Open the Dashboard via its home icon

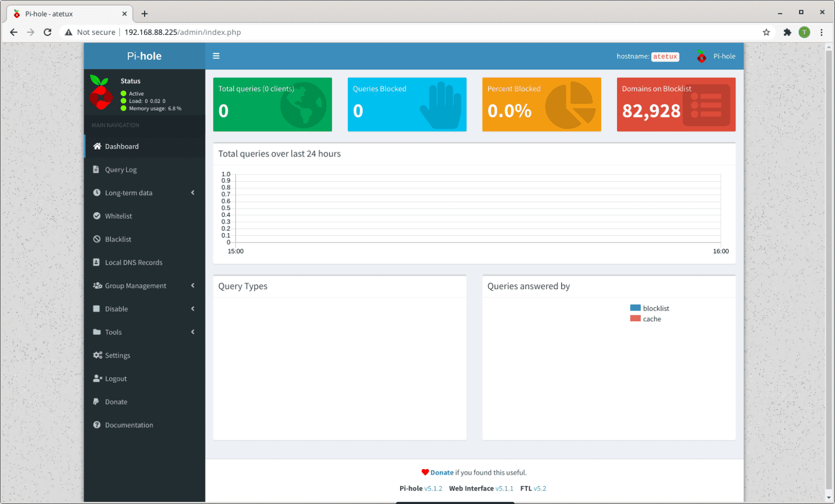pos(98,146)
